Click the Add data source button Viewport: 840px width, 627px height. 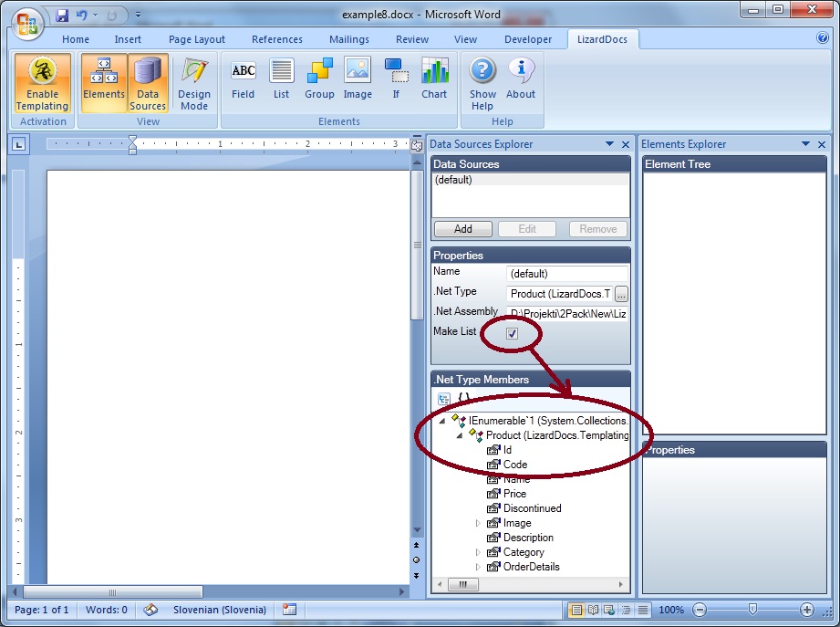click(x=462, y=229)
